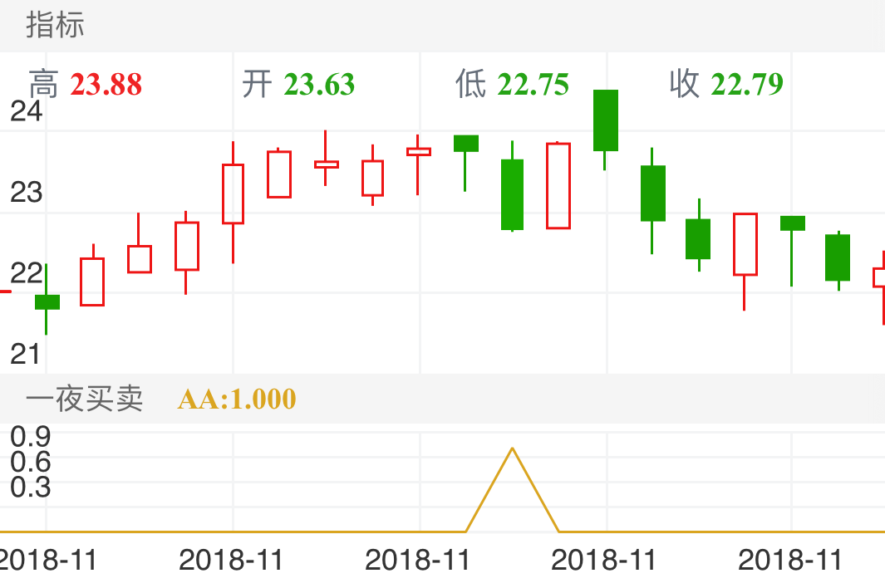This screenshot has width=885, height=588.
Task: Click the tall hollow red candlestick left of highest green candle
Action: tap(558, 186)
